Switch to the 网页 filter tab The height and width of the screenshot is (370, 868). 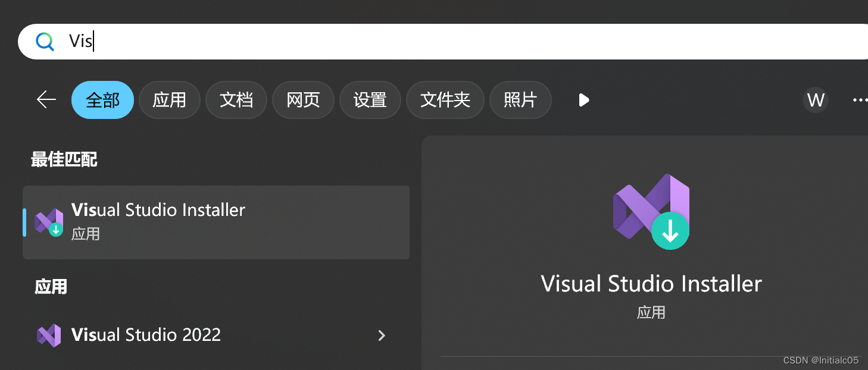(x=303, y=100)
